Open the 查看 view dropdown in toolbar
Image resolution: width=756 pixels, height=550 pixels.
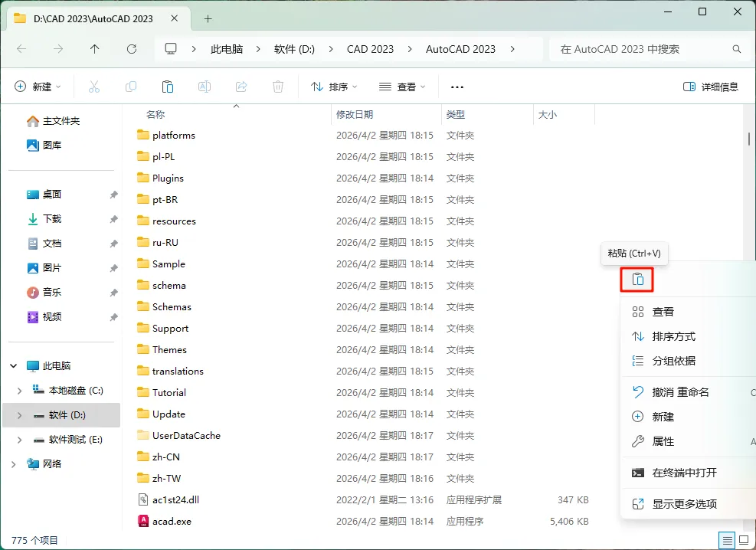(x=402, y=87)
